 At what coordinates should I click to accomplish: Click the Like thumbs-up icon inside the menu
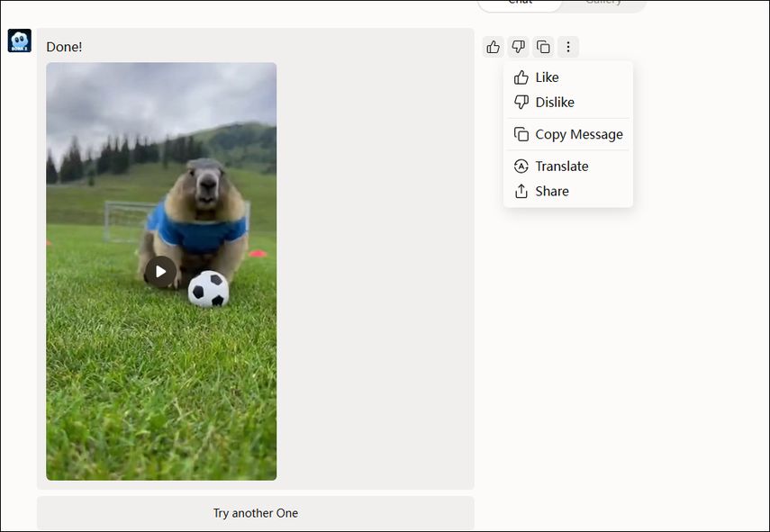[522, 77]
